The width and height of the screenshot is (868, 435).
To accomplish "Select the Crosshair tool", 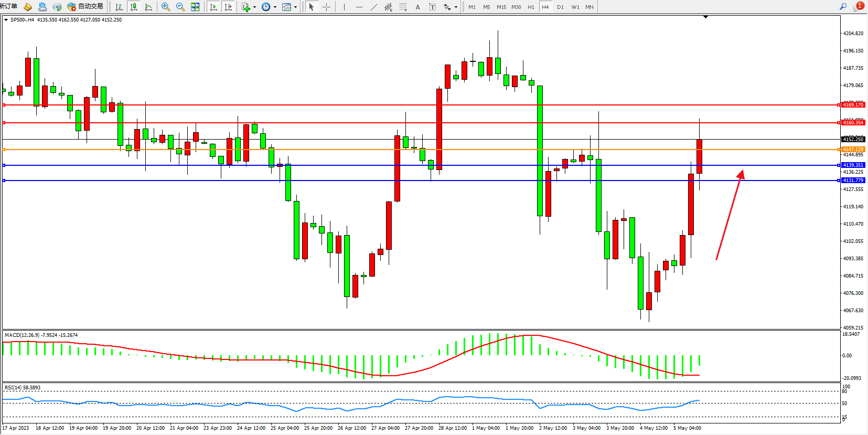I will 326,7.
